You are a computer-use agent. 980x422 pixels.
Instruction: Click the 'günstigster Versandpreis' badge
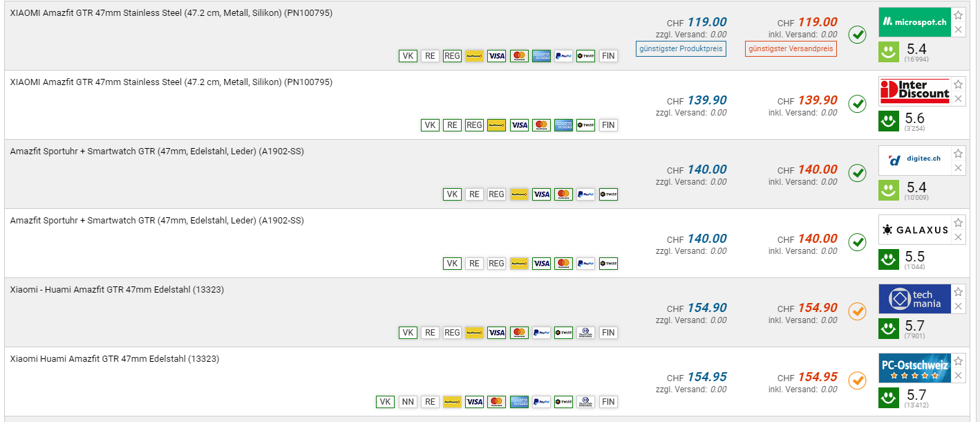[791, 48]
